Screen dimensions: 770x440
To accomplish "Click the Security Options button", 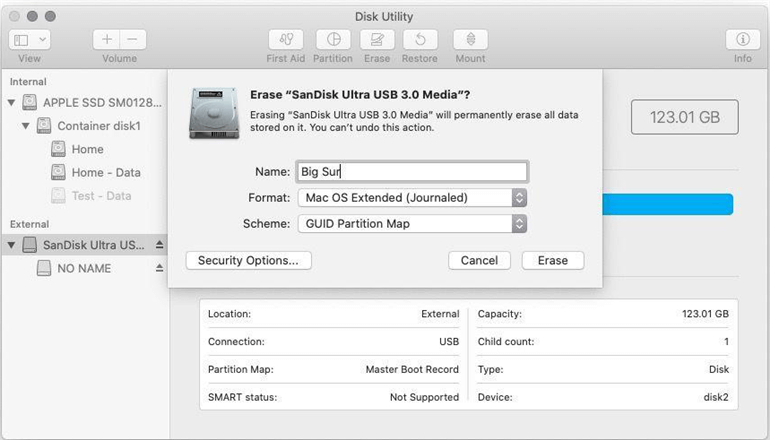I will (x=248, y=260).
